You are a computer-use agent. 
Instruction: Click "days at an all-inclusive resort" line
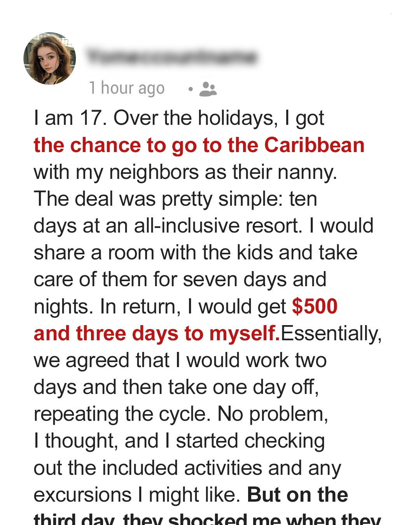(x=203, y=226)
